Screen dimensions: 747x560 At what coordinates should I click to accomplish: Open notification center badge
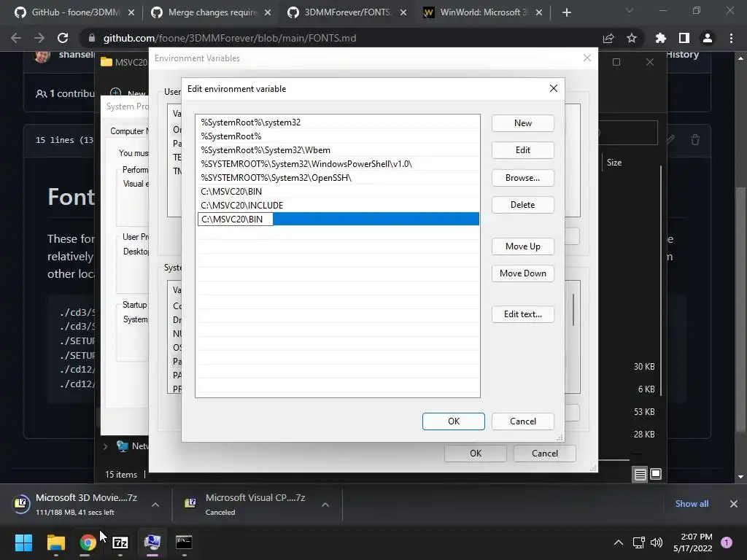point(727,542)
